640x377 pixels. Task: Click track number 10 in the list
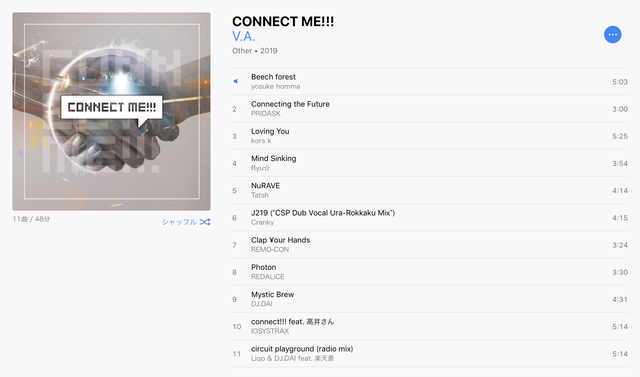coord(237,327)
